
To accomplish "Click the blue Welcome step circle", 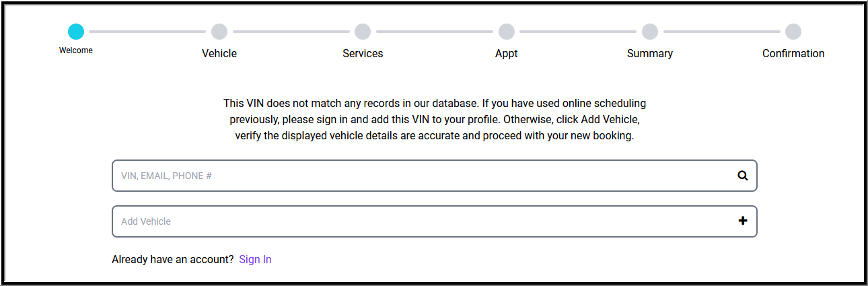I will [x=76, y=32].
